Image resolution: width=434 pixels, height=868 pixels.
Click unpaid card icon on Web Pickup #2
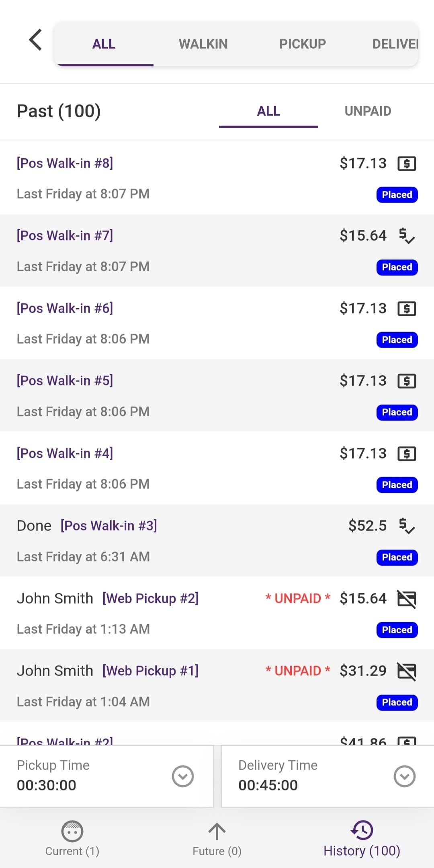point(407,599)
